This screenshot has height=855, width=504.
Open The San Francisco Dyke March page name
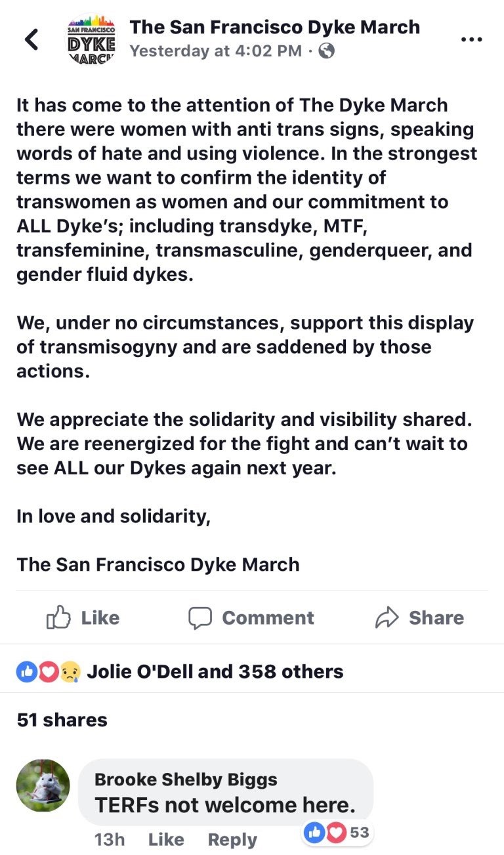tap(275, 27)
